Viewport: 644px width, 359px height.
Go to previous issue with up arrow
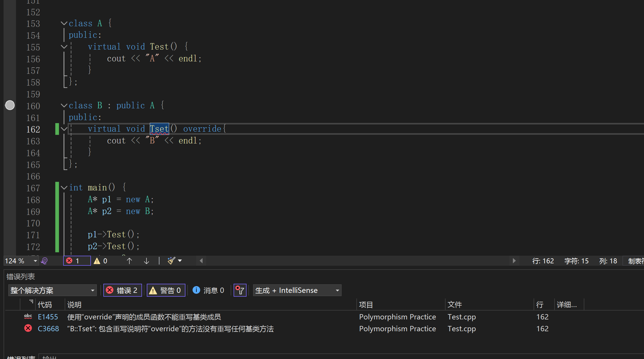(x=129, y=261)
